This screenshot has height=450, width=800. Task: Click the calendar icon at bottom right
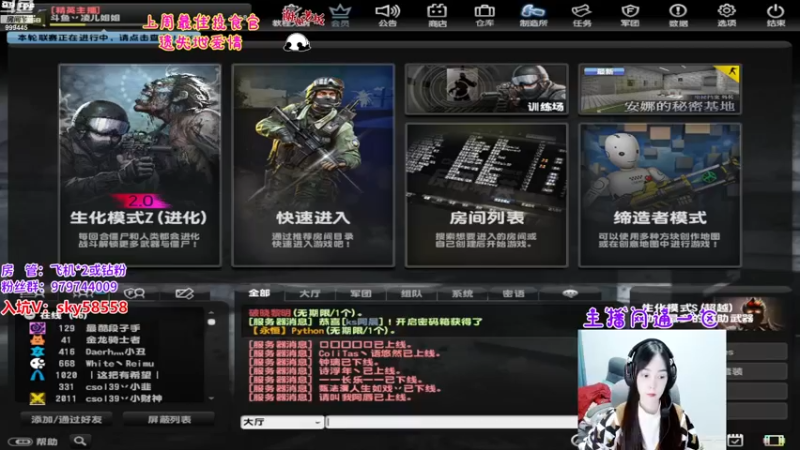click(x=735, y=439)
